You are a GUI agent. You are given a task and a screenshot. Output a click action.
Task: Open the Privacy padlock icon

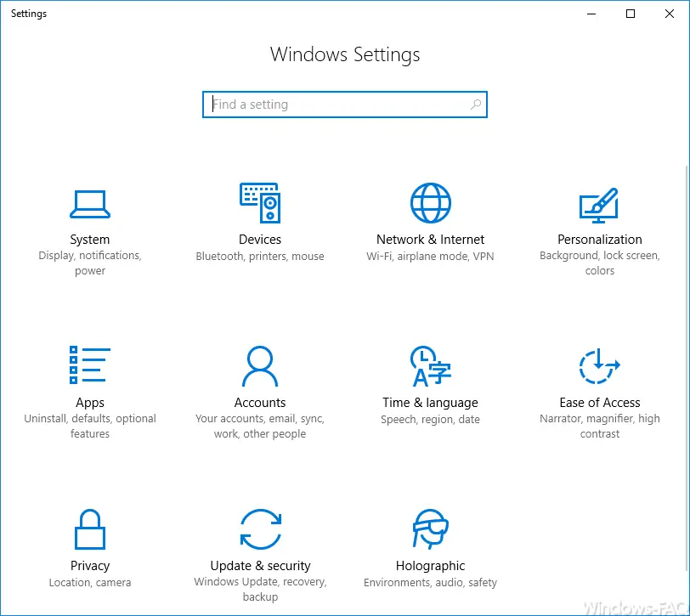(90, 529)
